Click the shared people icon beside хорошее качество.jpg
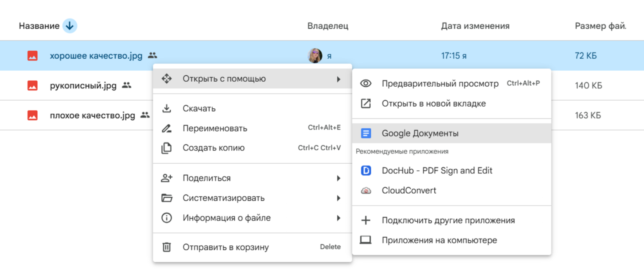 pyautogui.click(x=153, y=55)
